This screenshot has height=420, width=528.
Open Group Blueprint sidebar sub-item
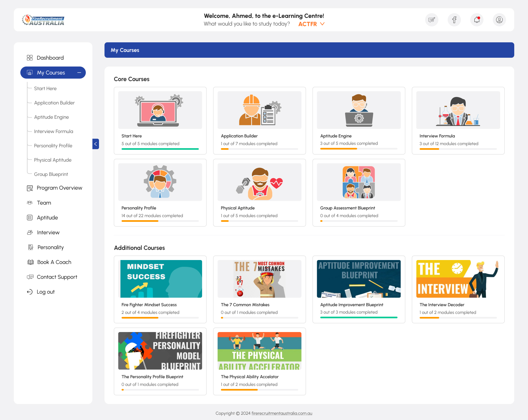pos(51,174)
